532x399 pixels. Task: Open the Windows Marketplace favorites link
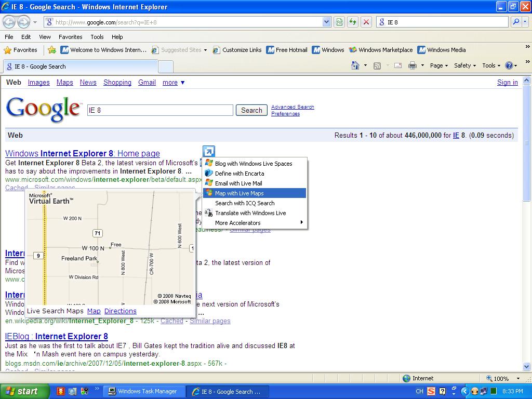click(x=381, y=50)
